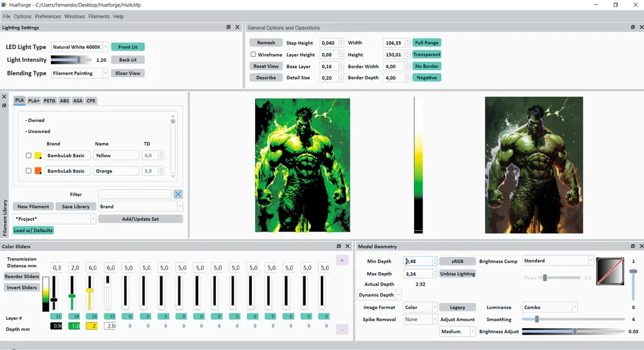
Task: Open the Options menu
Action: (x=23, y=17)
